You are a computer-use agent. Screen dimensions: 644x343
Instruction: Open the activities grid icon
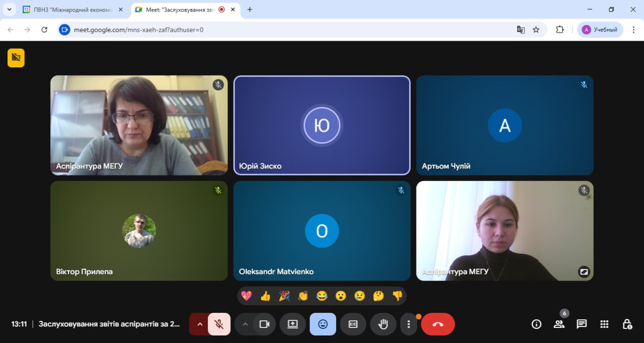pos(604,324)
